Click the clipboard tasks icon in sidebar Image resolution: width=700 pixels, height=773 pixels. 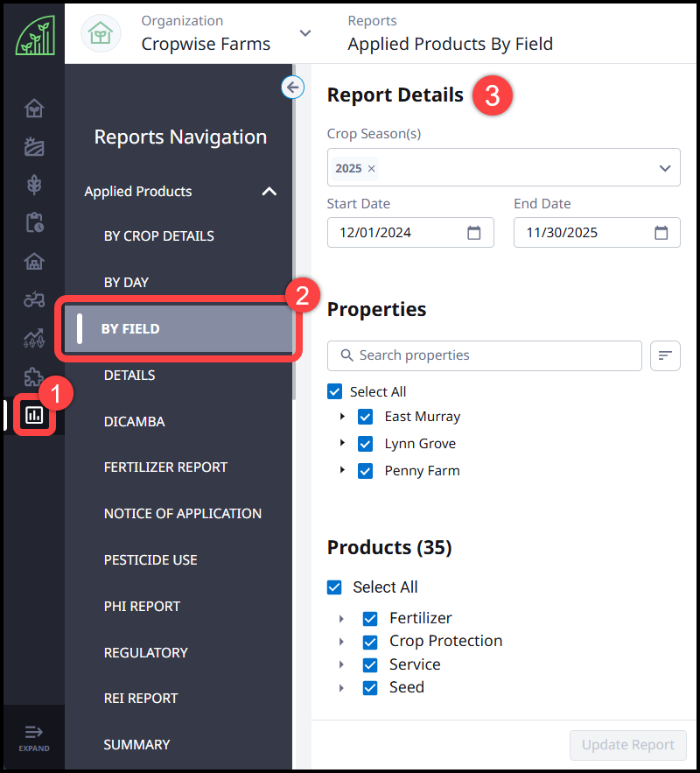point(33,222)
